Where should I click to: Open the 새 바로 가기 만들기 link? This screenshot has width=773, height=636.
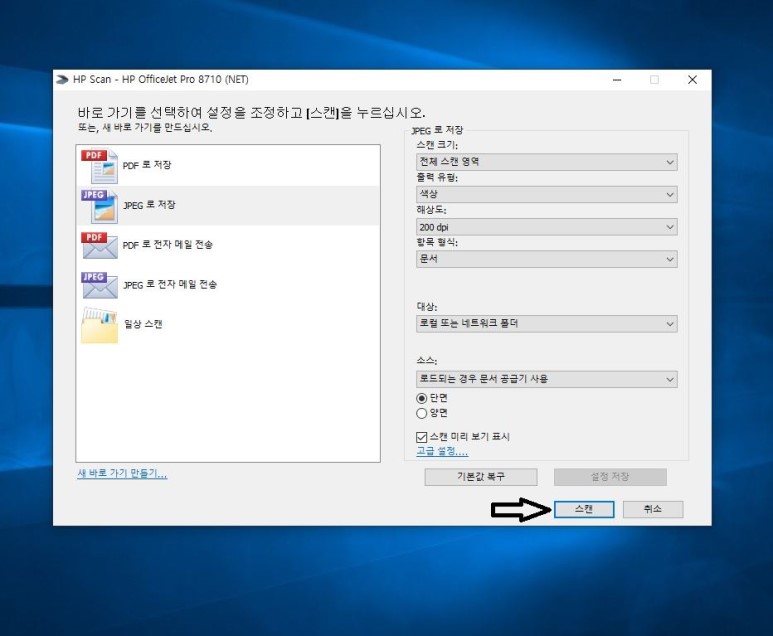coord(122,474)
